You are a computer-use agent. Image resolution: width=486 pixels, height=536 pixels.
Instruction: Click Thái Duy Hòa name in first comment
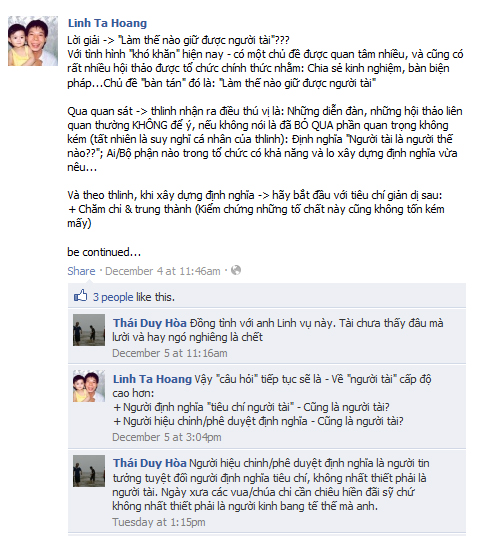(x=150, y=323)
